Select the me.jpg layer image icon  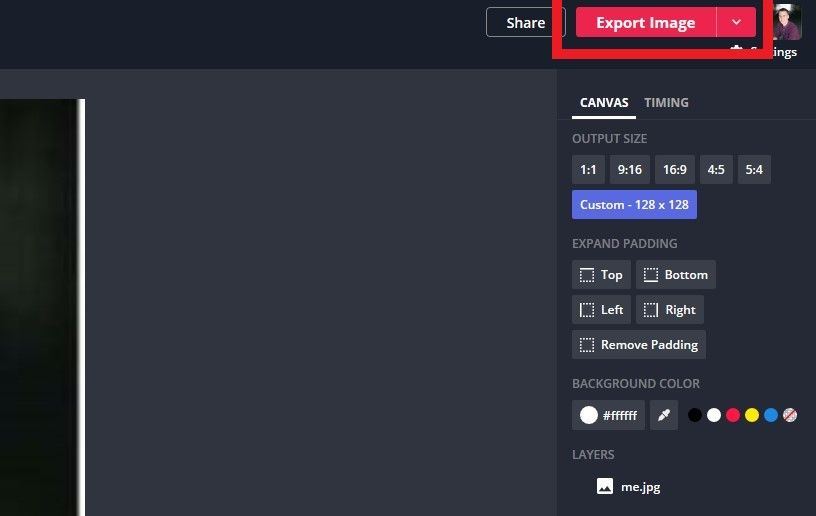click(604, 487)
